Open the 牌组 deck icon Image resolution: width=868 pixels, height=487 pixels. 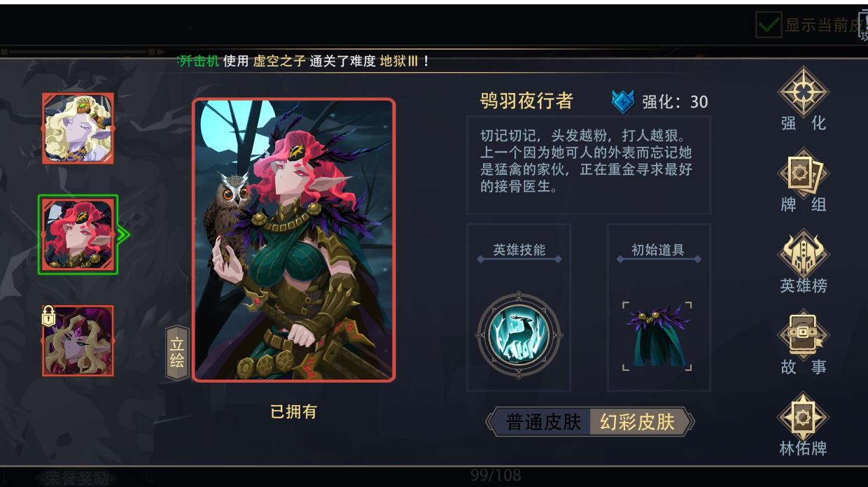(x=804, y=174)
